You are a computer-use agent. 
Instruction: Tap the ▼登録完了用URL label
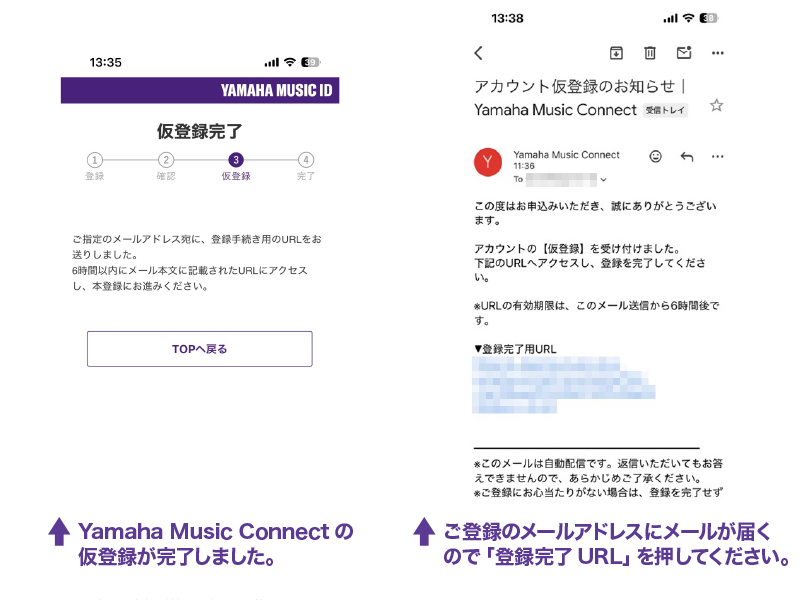click(x=515, y=349)
